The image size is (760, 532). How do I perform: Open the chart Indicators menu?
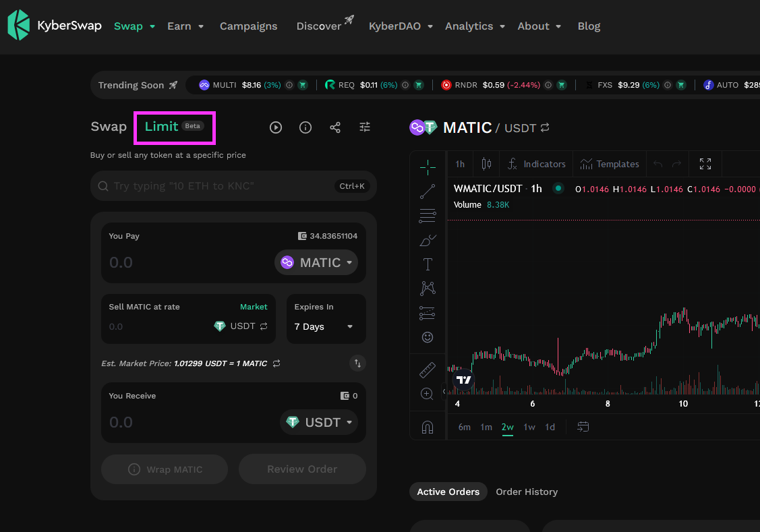(537, 165)
